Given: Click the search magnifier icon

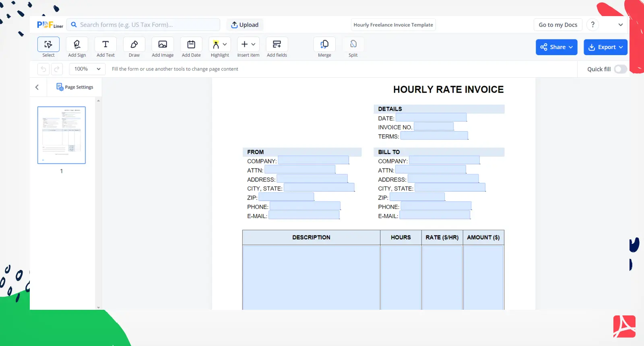Looking at the screenshot, I should coord(74,25).
